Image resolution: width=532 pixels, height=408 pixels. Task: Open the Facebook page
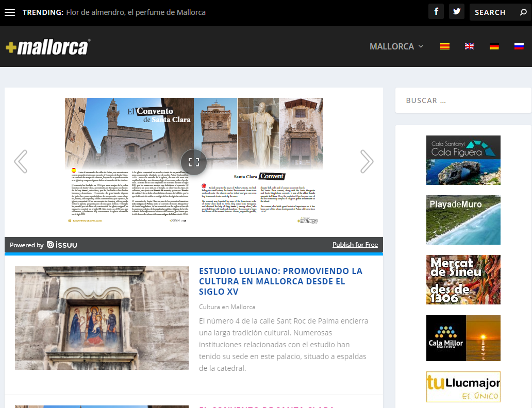(436, 12)
